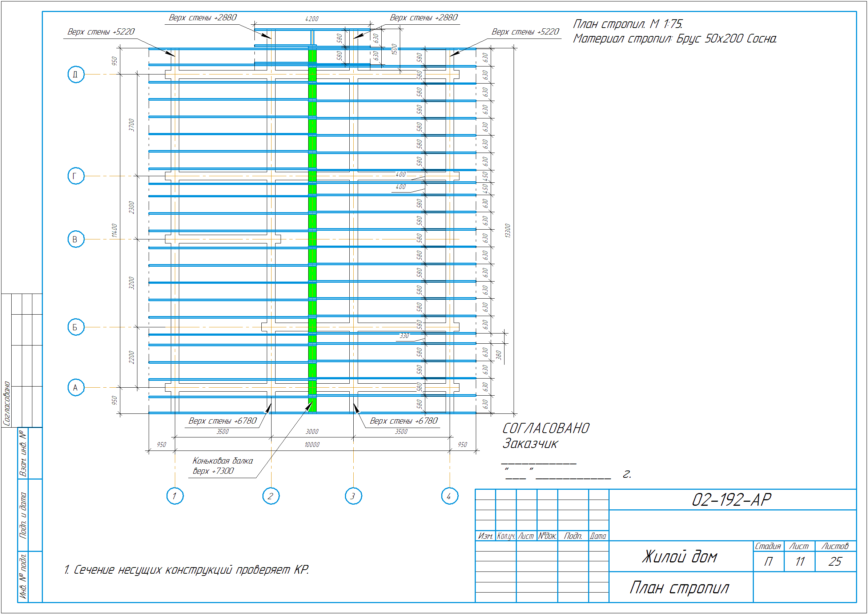Click document number '02-192-АР' in title block

pos(731,500)
